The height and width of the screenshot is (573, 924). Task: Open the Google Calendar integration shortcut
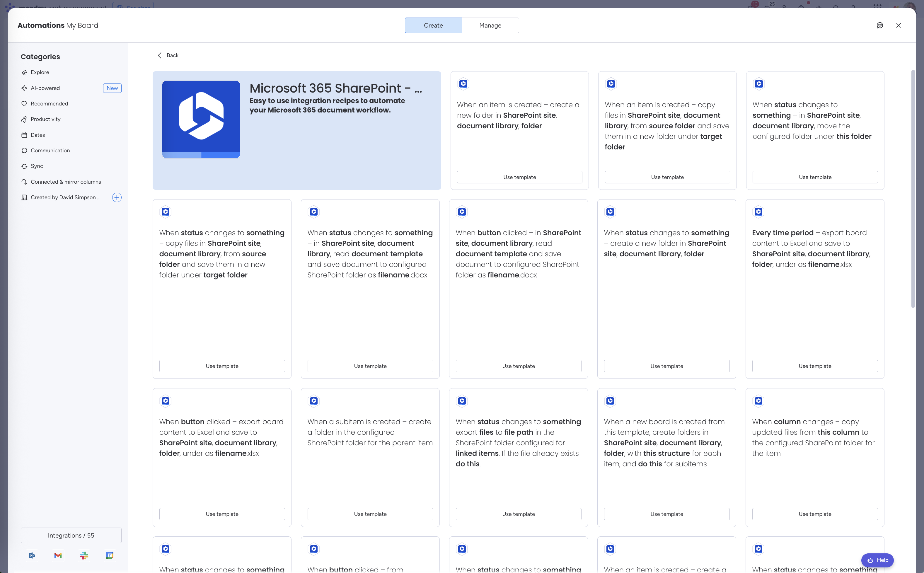click(110, 555)
